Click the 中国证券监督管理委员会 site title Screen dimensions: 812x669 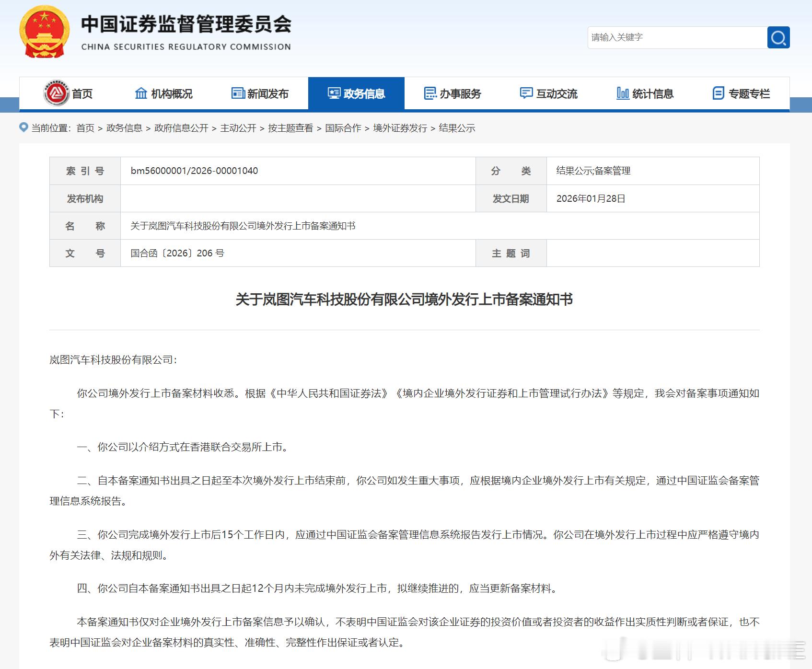pyautogui.click(x=186, y=24)
